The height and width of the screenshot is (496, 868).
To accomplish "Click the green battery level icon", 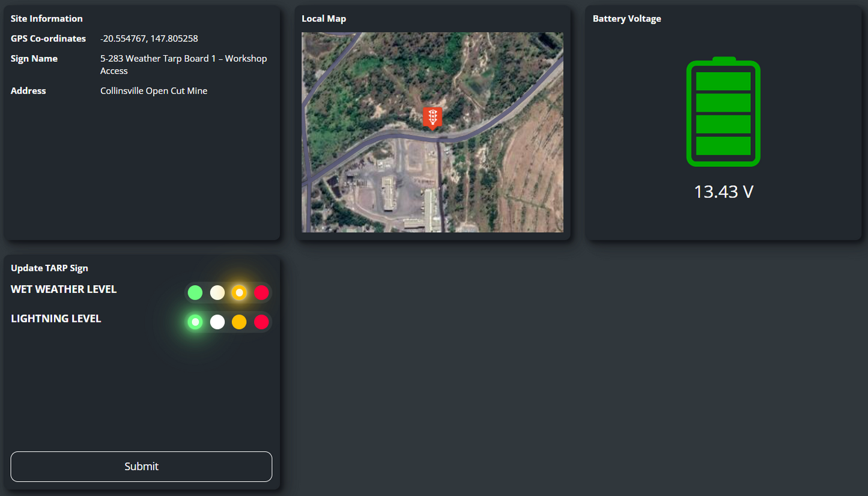I will 723,112.
